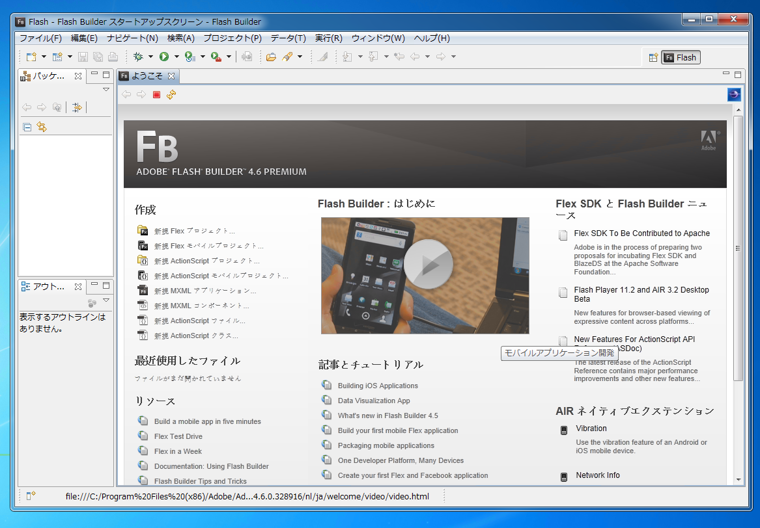The image size is (760, 528).
Task: Expand the Profile button's dropdown arrow
Action: pyautogui.click(x=203, y=57)
